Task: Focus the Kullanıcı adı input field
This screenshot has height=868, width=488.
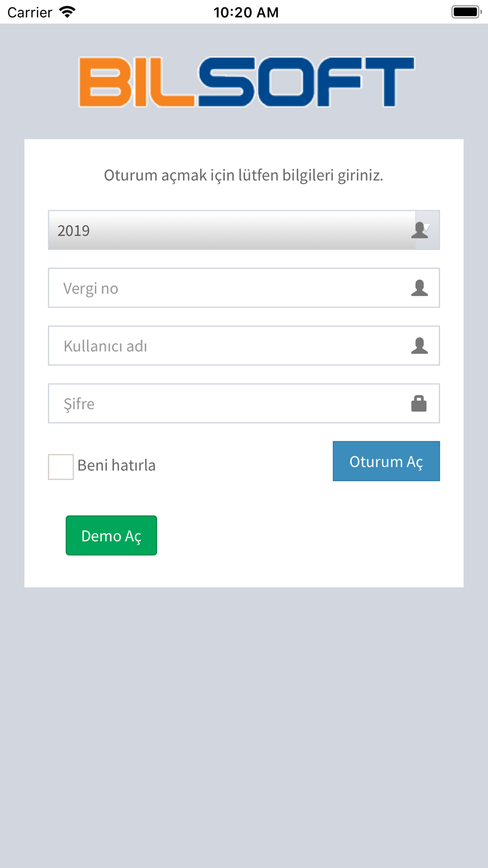Action: 244,346
